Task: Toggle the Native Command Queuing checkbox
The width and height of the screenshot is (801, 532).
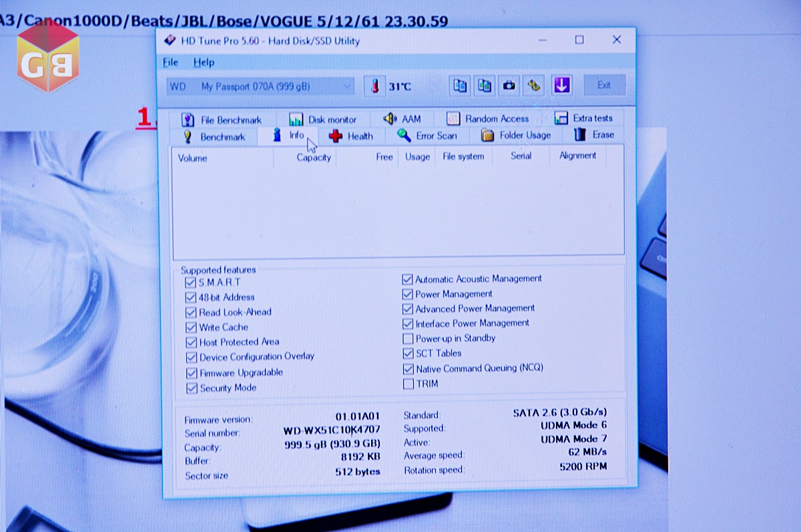Action: pyautogui.click(x=409, y=368)
